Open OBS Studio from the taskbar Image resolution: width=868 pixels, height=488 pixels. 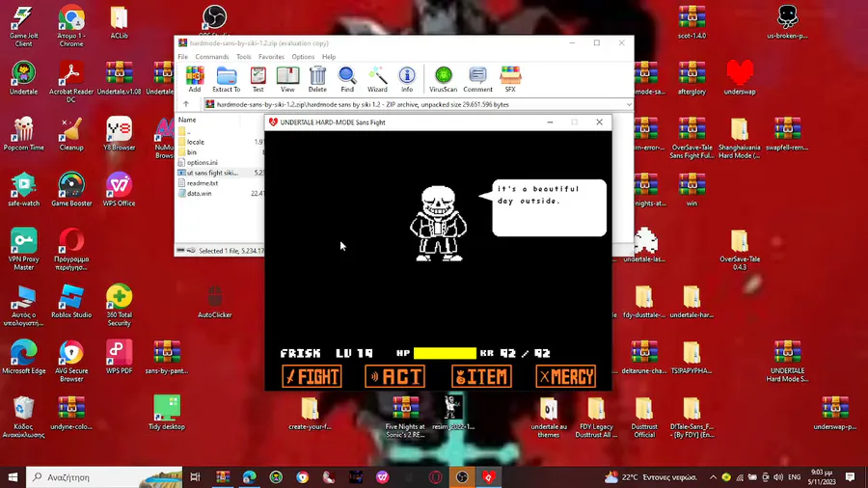pos(462,477)
